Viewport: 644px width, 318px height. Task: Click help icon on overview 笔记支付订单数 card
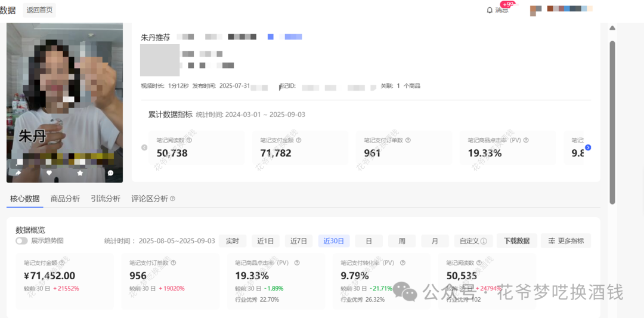point(174,263)
